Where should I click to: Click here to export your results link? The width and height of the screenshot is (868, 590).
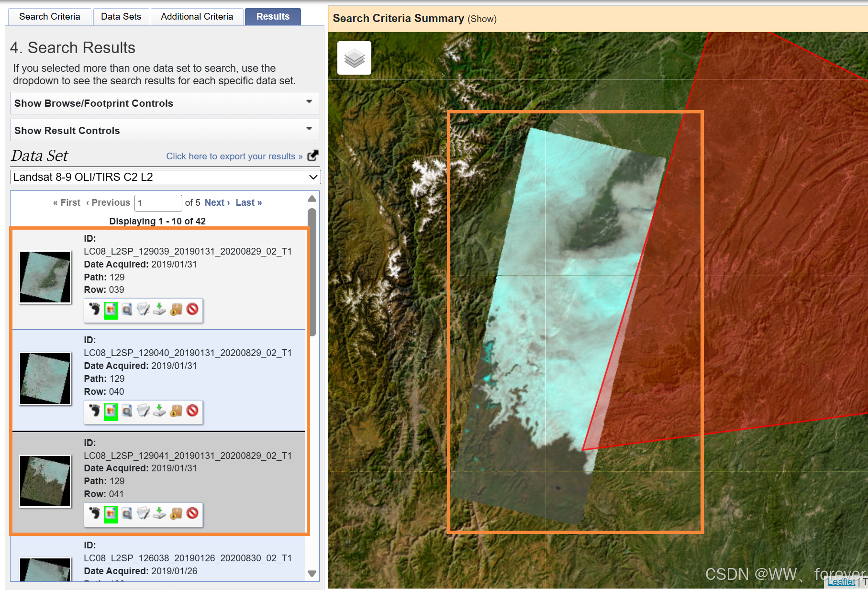234,156
